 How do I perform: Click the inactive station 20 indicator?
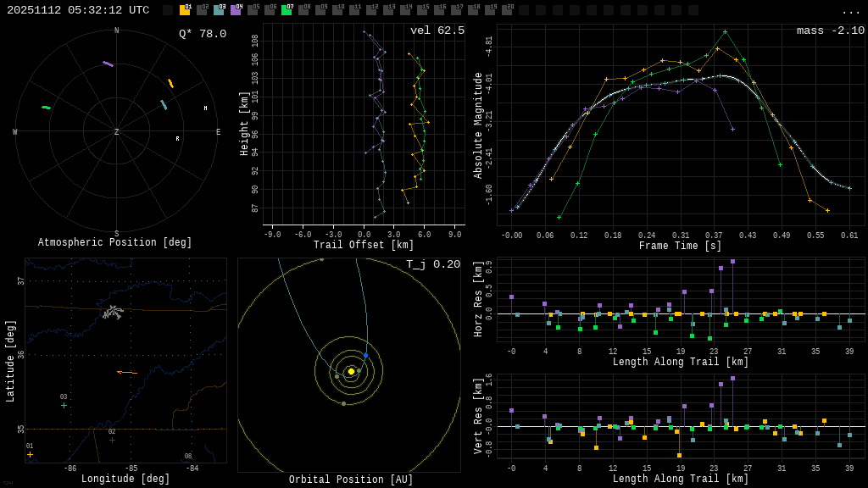tap(507, 10)
